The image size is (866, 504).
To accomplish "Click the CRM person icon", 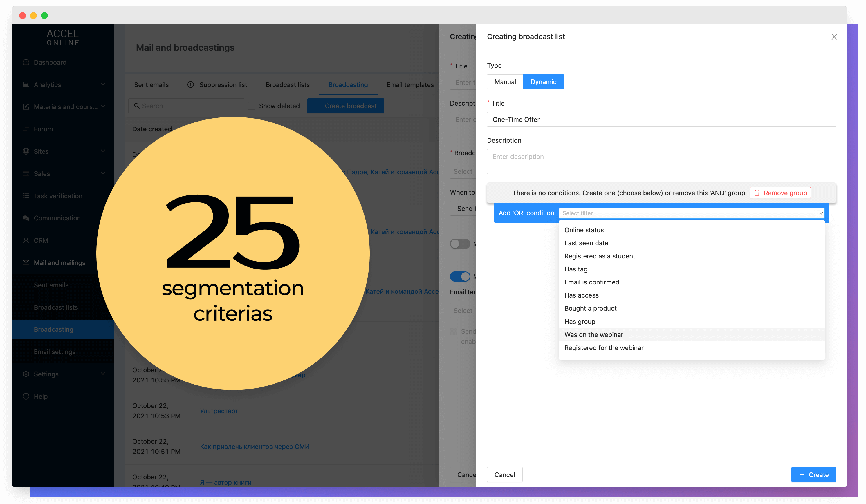I will click(26, 240).
